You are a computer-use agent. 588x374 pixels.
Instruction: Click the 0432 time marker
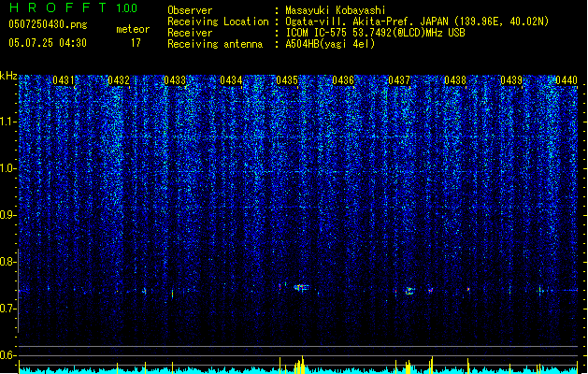pos(119,80)
